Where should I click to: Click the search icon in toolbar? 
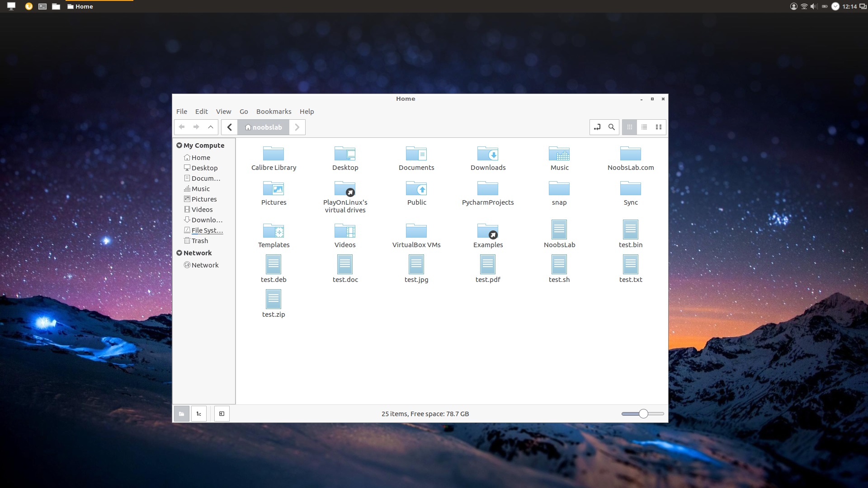pos(611,127)
